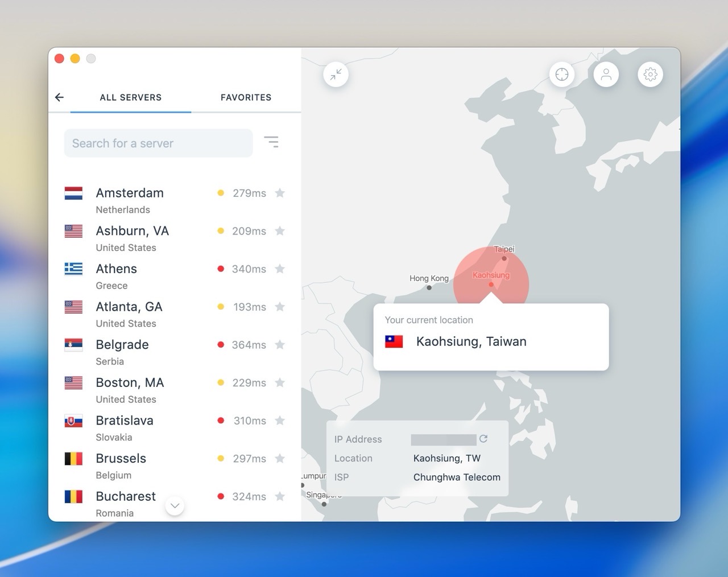Toggle favorite star for Athens

pos(280,269)
